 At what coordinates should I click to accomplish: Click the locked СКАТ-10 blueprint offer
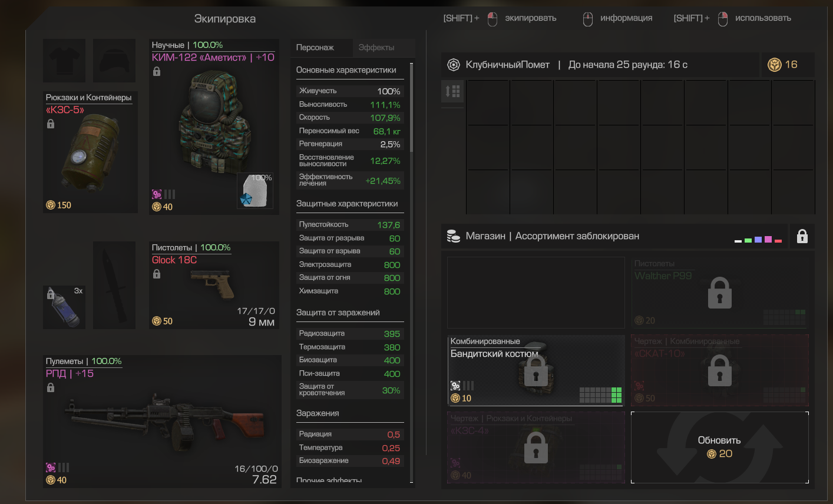[x=719, y=370]
